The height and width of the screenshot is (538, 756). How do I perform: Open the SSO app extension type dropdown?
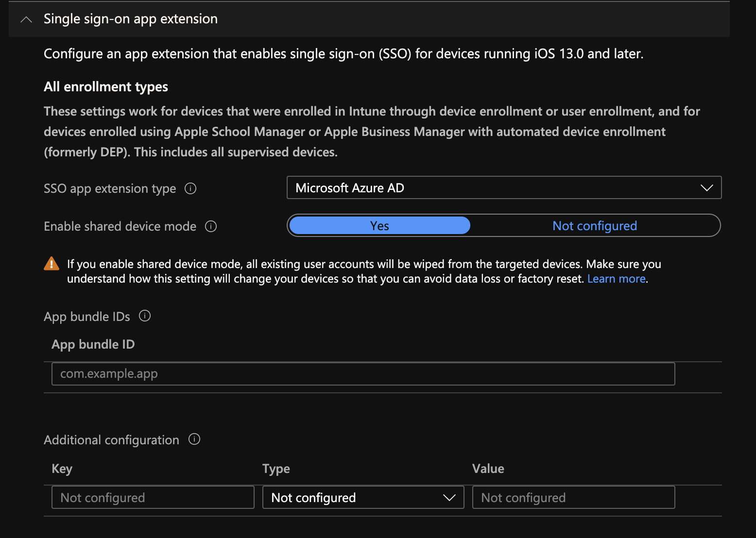tap(504, 187)
